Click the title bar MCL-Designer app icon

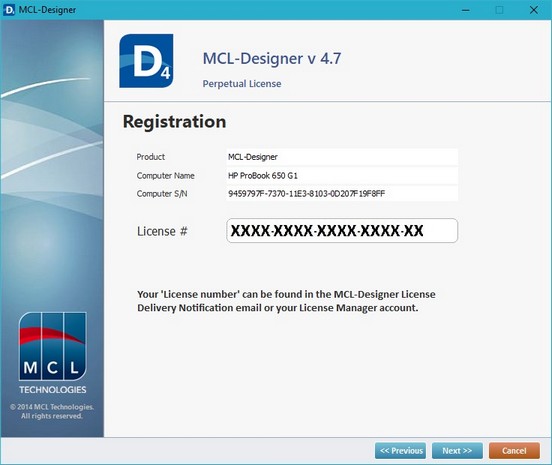tap(8, 10)
